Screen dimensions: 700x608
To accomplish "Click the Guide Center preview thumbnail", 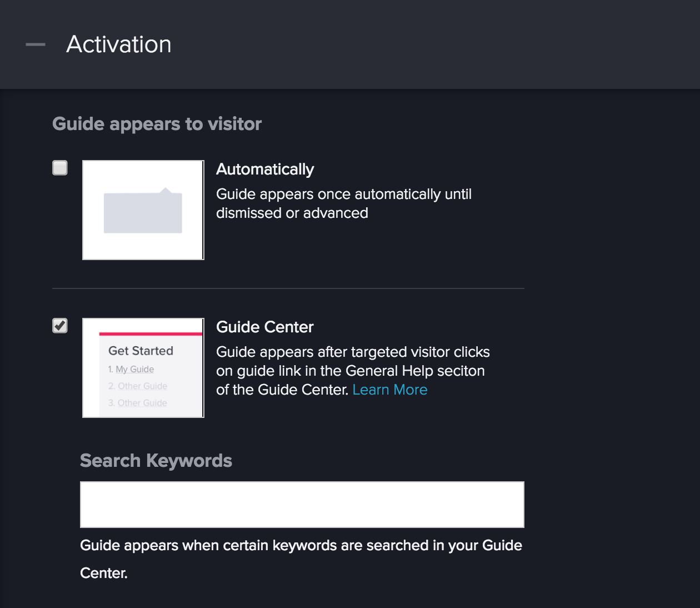I will click(x=143, y=367).
